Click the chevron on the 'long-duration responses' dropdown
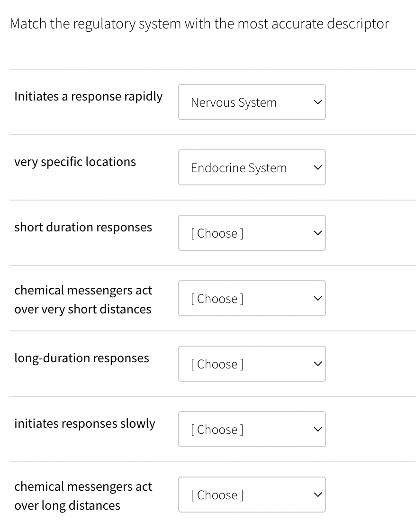 coord(317,364)
